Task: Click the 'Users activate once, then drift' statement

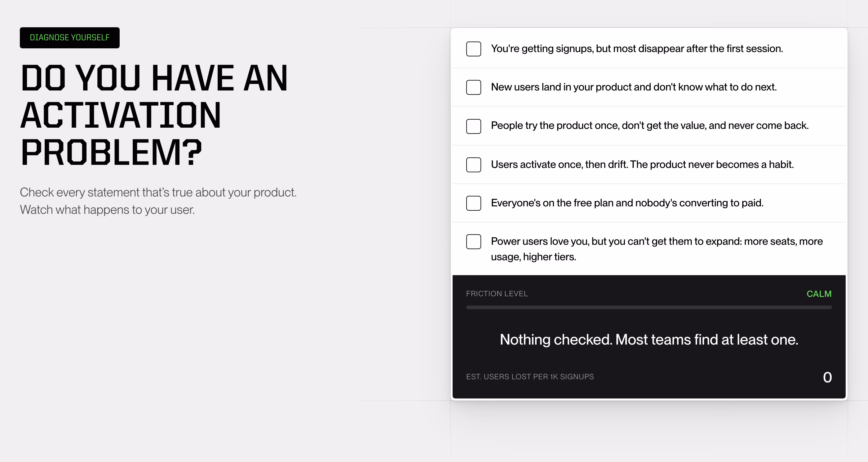Action: (642, 164)
